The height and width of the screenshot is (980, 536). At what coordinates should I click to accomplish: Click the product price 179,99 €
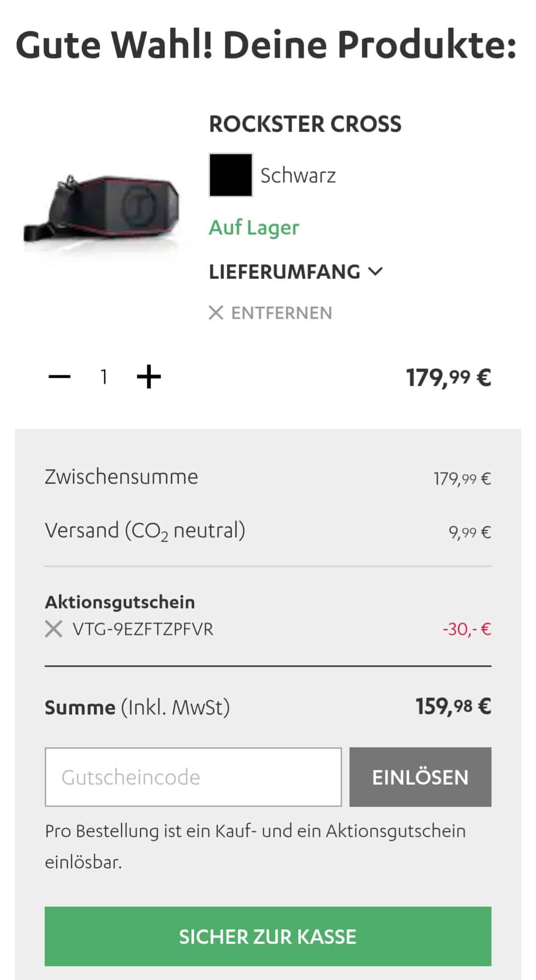click(449, 377)
